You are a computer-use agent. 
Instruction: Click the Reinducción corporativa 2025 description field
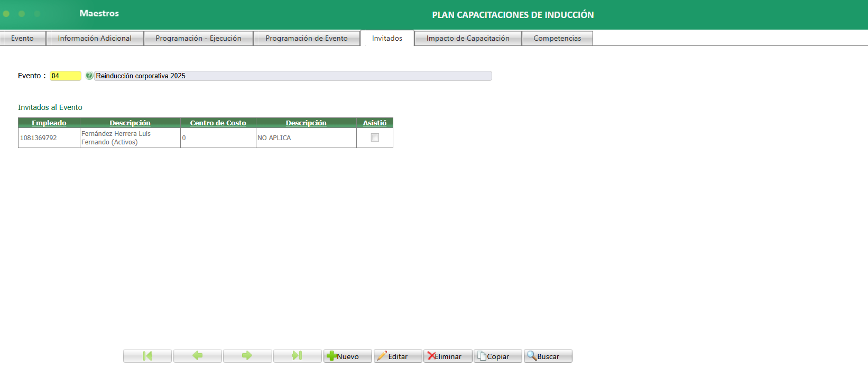[293, 76]
